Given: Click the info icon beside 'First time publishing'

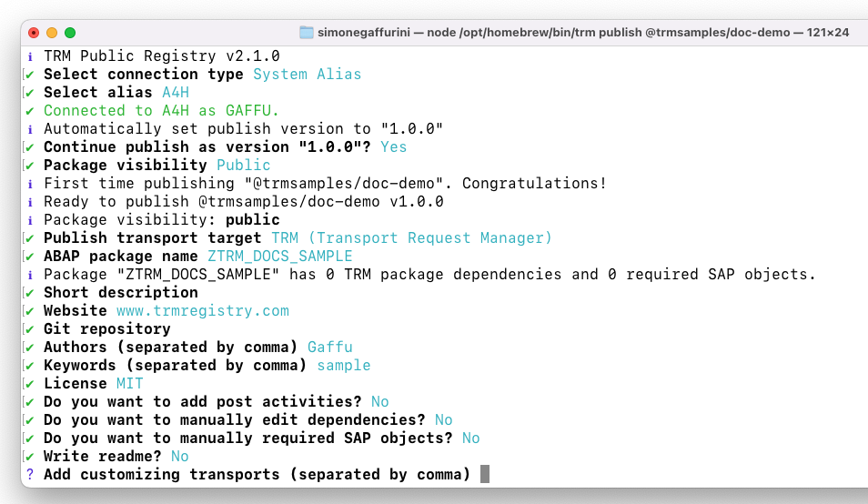Looking at the screenshot, I should tap(30, 185).
